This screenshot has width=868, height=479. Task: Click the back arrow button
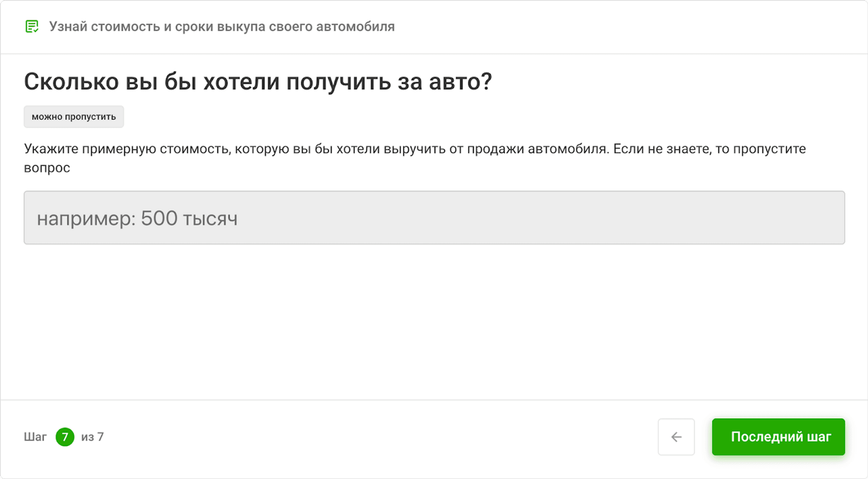(x=676, y=437)
